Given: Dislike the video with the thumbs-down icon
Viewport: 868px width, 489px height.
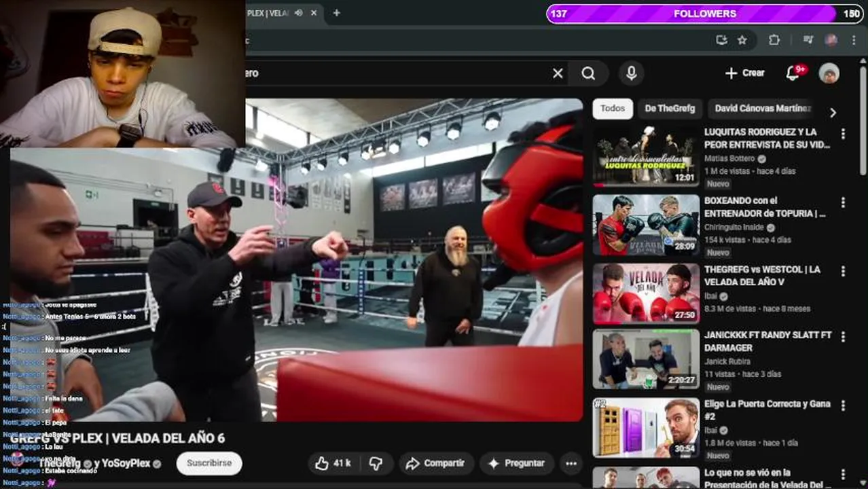Looking at the screenshot, I should [x=376, y=463].
